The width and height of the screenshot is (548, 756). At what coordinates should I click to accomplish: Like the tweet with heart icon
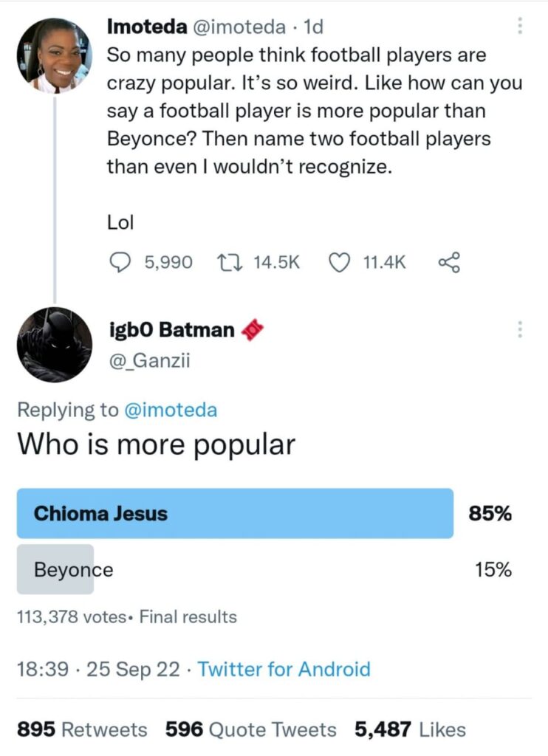tap(338, 262)
